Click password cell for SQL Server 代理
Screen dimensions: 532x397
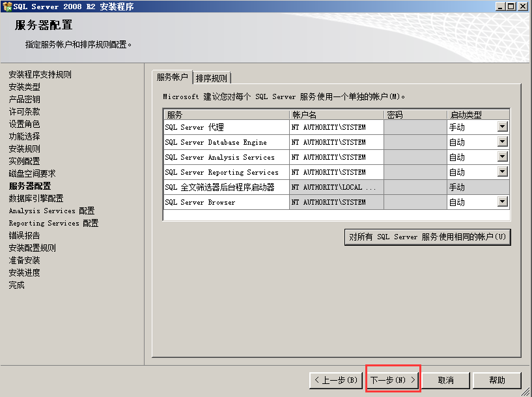(415, 127)
